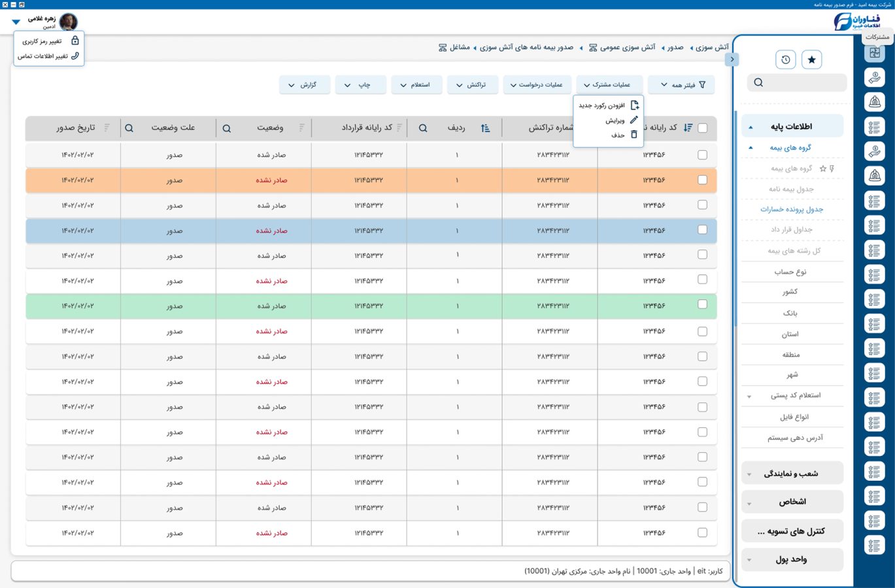Viewport: 895px width, 588px height.
Task: Collapse the navigation panel with chevron arrow
Action: pos(732,59)
